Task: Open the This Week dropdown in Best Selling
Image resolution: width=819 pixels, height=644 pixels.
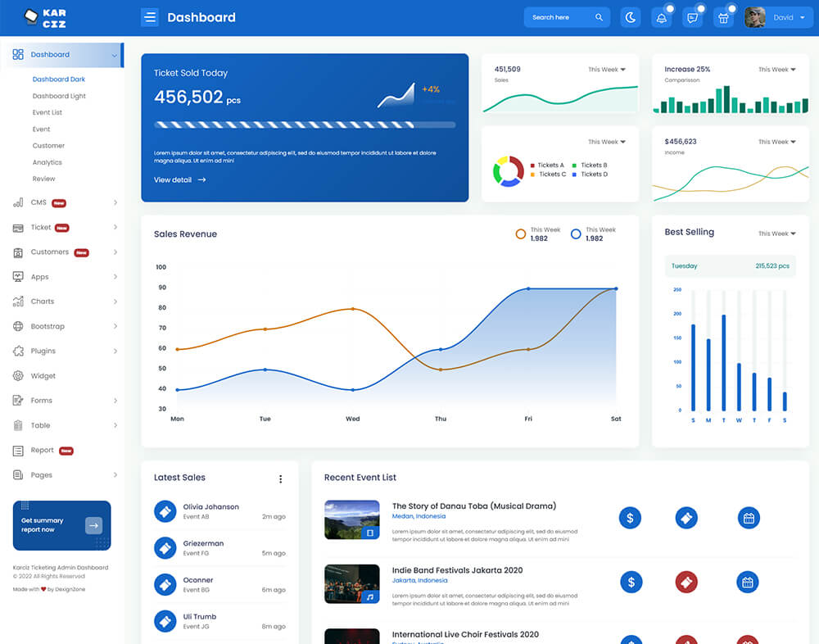Action: [x=776, y=234]
